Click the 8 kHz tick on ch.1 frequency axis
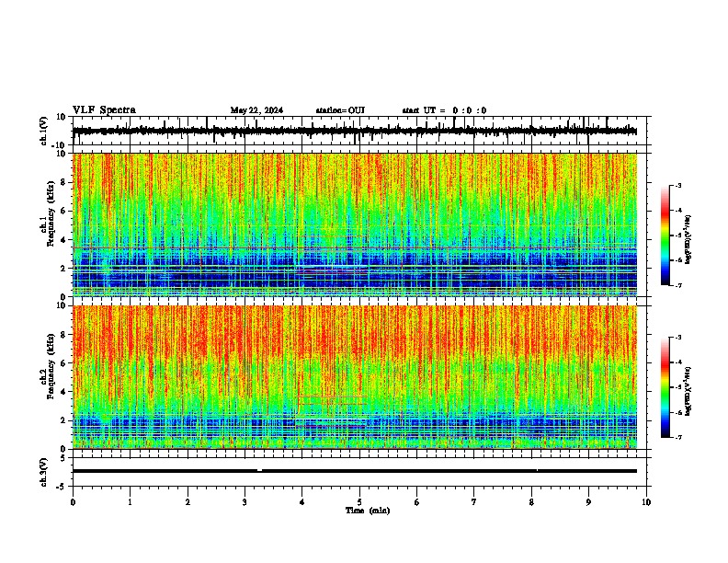 point(63,182)
